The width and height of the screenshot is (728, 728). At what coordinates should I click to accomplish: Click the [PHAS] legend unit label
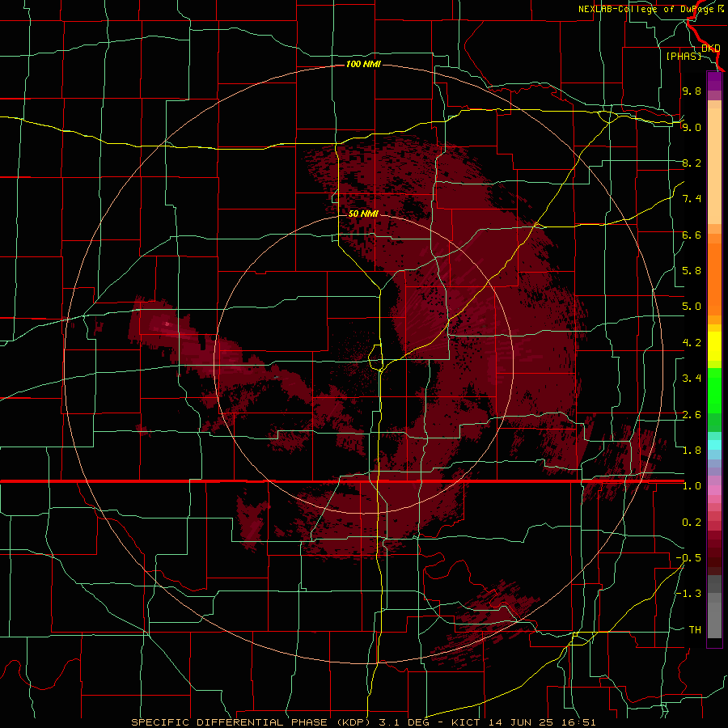coord(684,56)
